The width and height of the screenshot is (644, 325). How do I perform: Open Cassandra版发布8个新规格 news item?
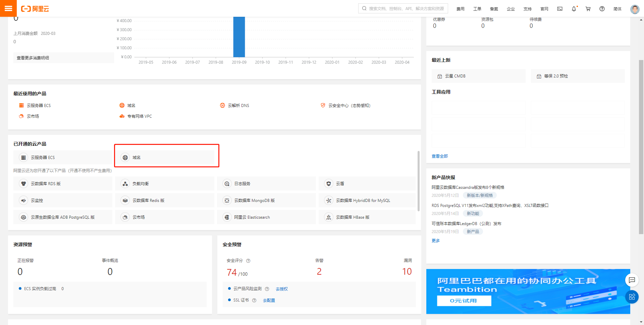click(468, 187)
